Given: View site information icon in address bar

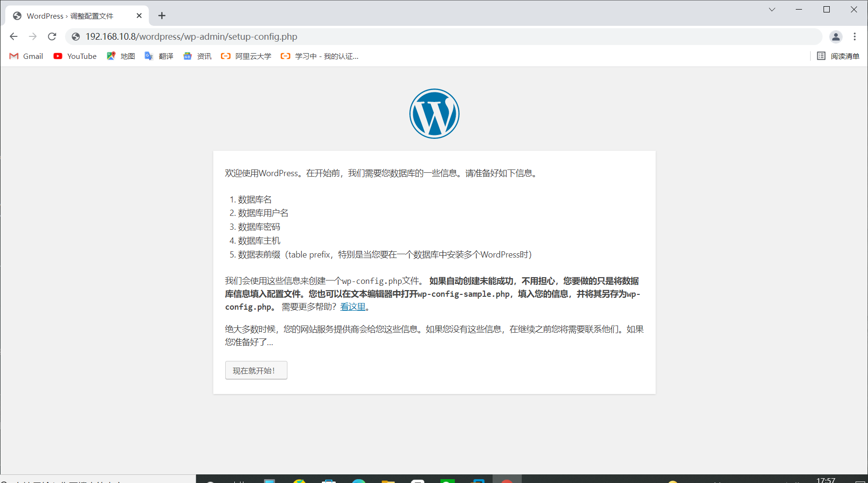Looking at the screenshot, I should pos(76,37).
